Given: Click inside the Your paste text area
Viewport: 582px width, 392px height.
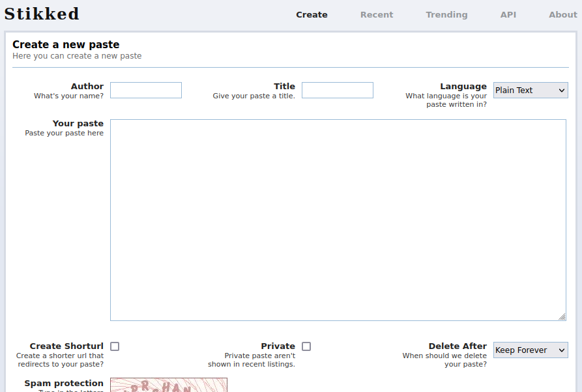Looking at the screenshot, I should click(338, 219).
